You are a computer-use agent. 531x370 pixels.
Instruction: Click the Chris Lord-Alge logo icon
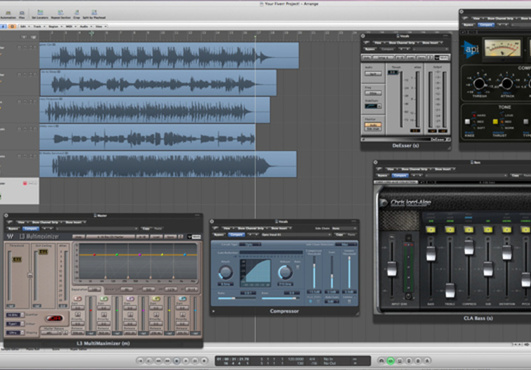384,202
